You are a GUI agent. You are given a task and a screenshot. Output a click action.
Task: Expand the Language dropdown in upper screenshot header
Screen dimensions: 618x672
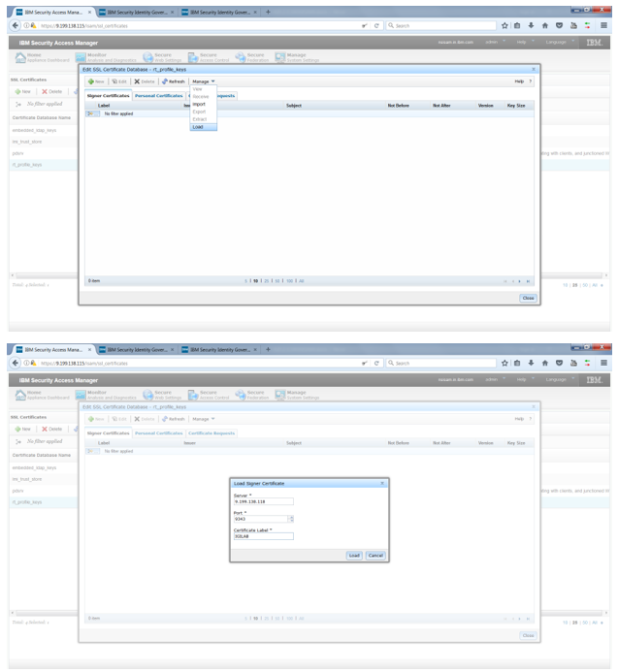click(x=560, y=42)
